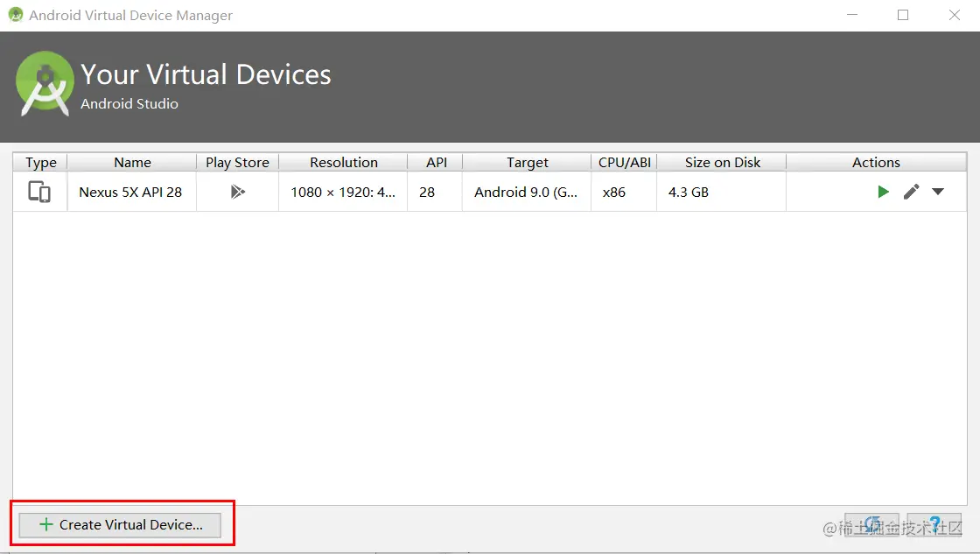Click the device type icon for Nexus 5X

coord(39,192)
